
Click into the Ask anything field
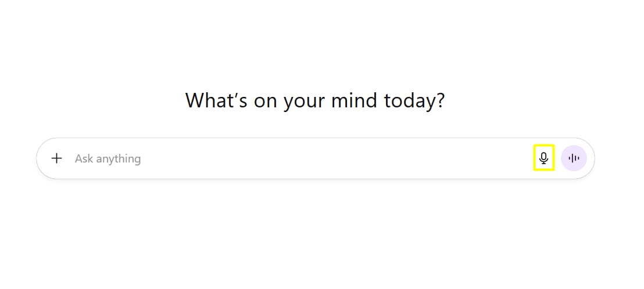(291, 158)
